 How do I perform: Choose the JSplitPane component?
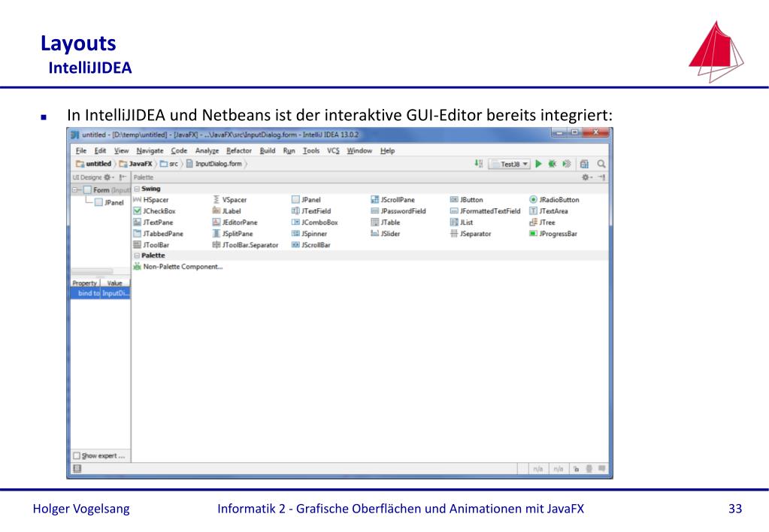[x=233, y=234]
